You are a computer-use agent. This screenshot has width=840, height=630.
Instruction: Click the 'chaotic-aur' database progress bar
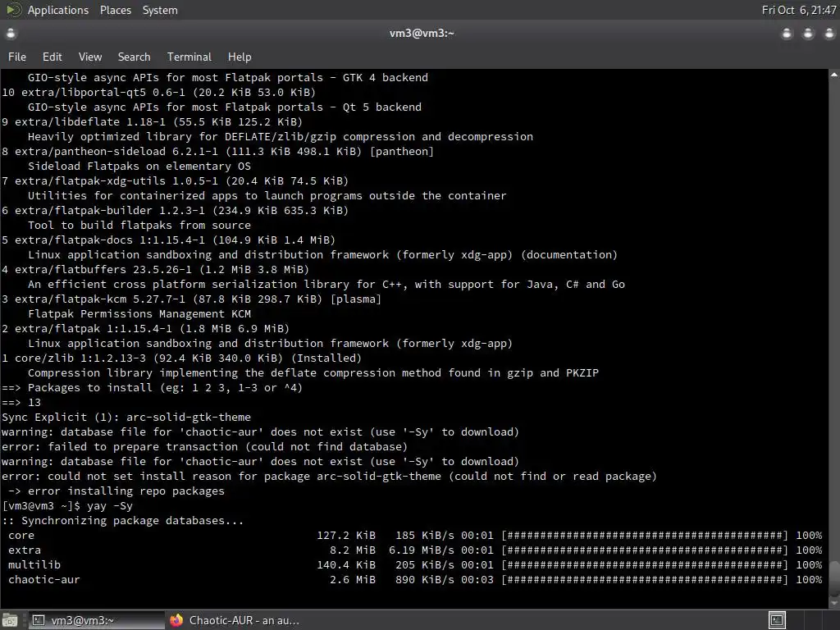[645, 579]
